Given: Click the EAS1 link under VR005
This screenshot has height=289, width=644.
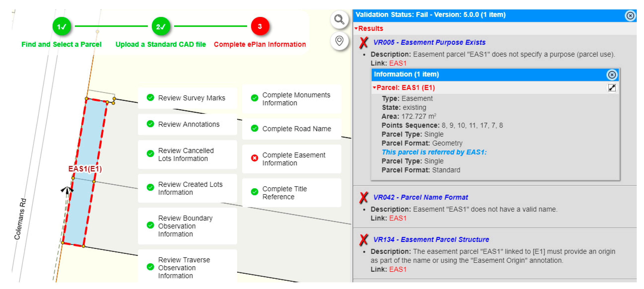Looking at the screenshot, I should [397, 63].
